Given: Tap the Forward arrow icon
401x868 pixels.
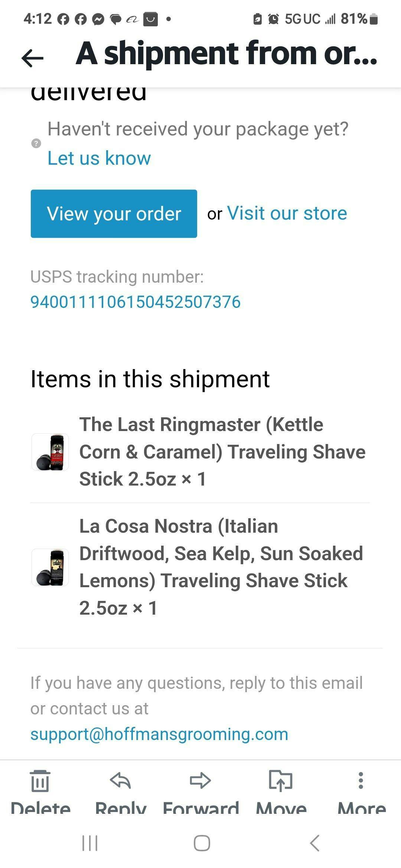Looking at the screenshot, I should click(200, 780).
